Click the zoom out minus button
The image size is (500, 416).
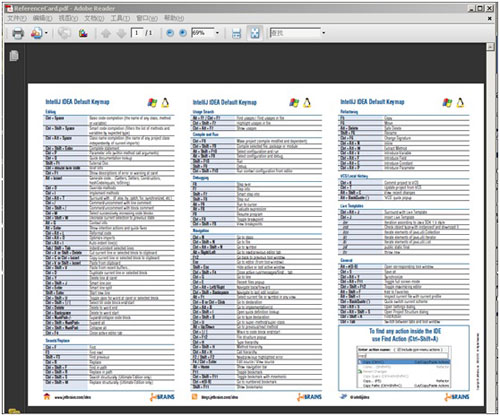pyautogui.click(x=170, y=33)
